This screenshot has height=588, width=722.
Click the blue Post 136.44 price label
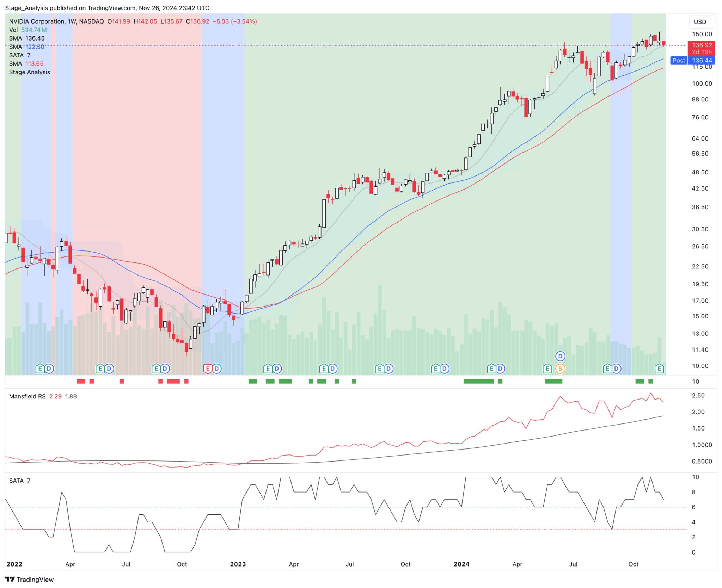693,61
